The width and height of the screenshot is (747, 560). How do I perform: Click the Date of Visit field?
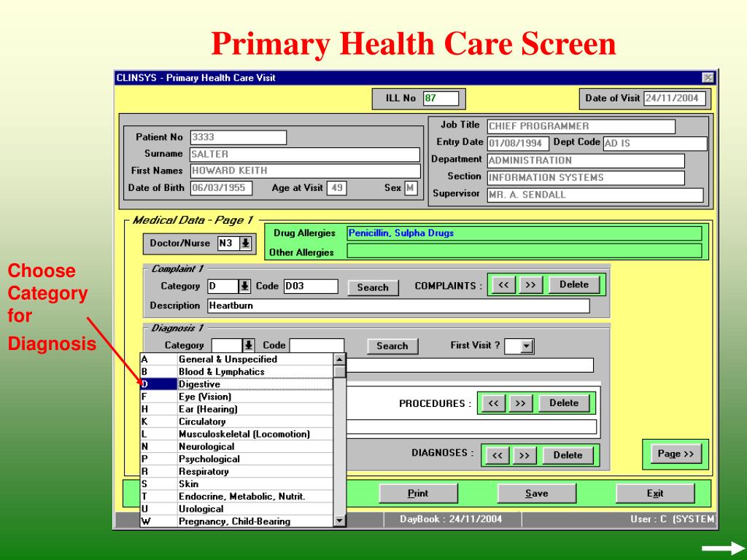point(674,98)
